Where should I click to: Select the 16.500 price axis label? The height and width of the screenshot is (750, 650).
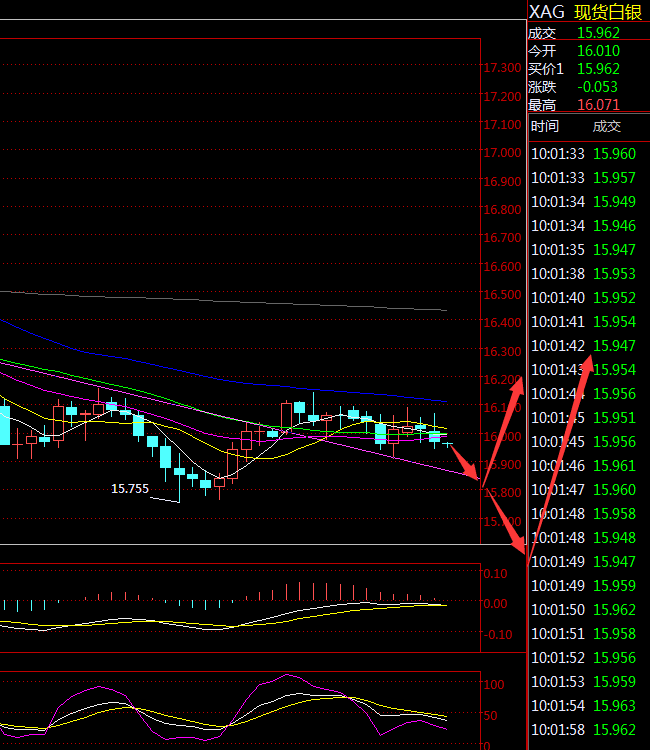click(502, 295)
